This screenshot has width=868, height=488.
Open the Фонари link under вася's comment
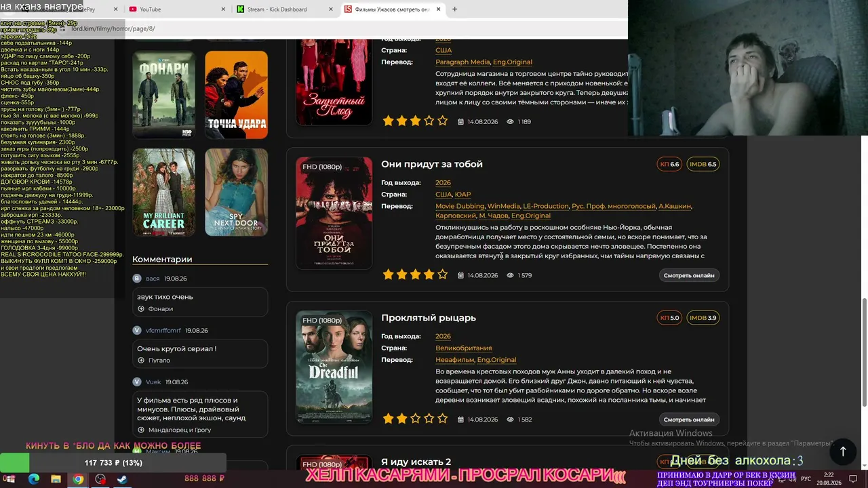point(161,309)
